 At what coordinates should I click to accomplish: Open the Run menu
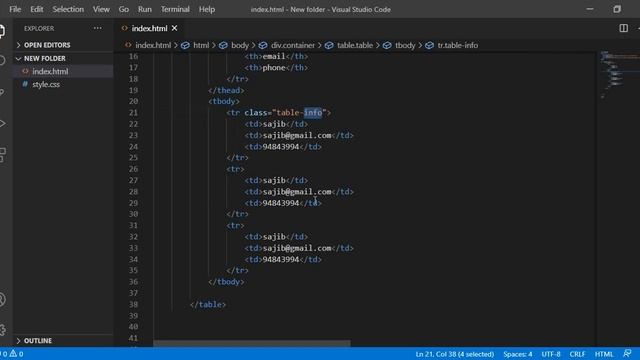click(144, 9)
